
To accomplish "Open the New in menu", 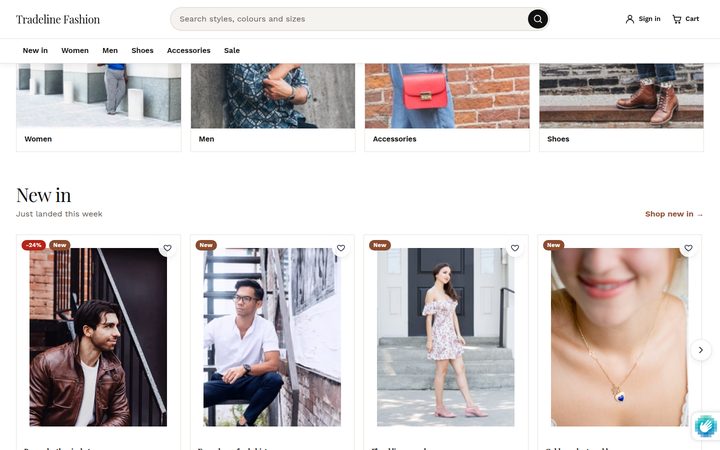I will pos(35,51).
